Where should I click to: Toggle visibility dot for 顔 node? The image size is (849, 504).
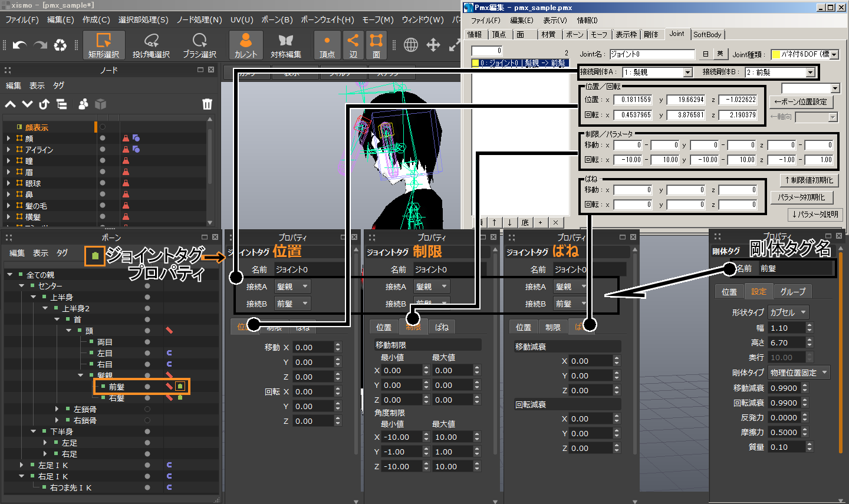coord(103,139)
